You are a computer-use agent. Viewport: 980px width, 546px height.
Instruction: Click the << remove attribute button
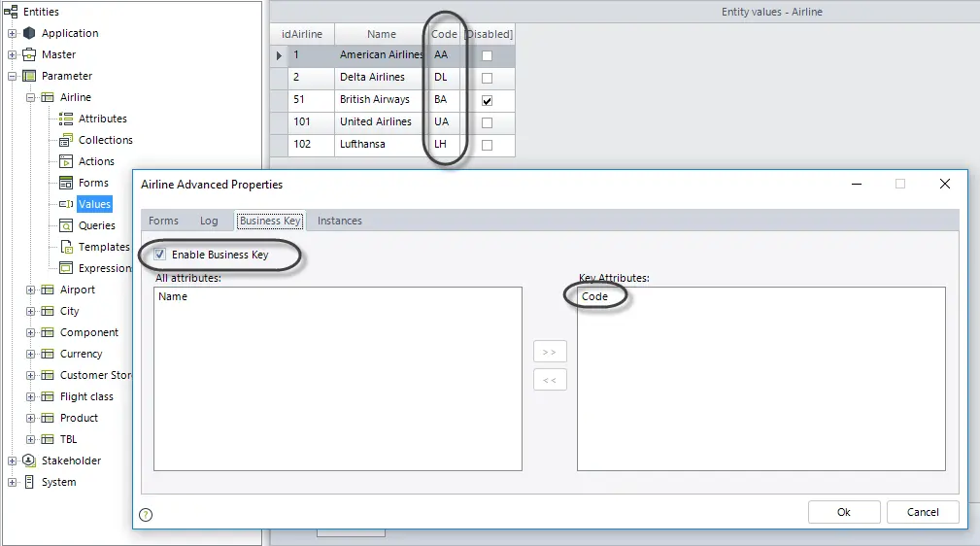[550, 380]
